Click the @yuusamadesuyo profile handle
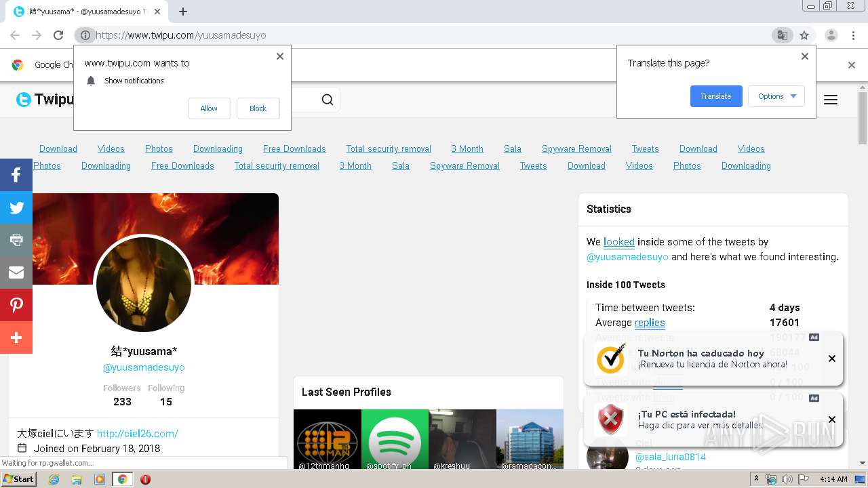The height and width of the screenshot is (488, 868). click(144, 367)
